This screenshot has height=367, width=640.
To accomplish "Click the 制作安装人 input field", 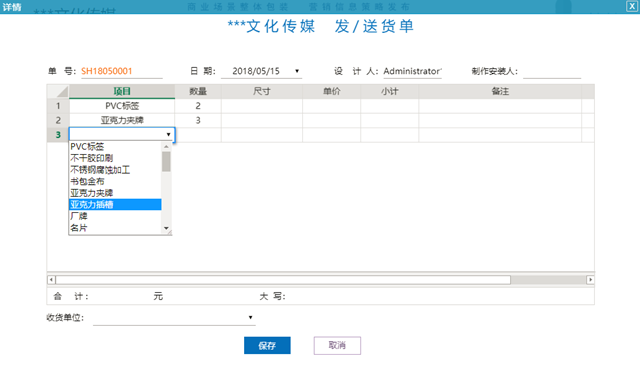I will 552,71.
